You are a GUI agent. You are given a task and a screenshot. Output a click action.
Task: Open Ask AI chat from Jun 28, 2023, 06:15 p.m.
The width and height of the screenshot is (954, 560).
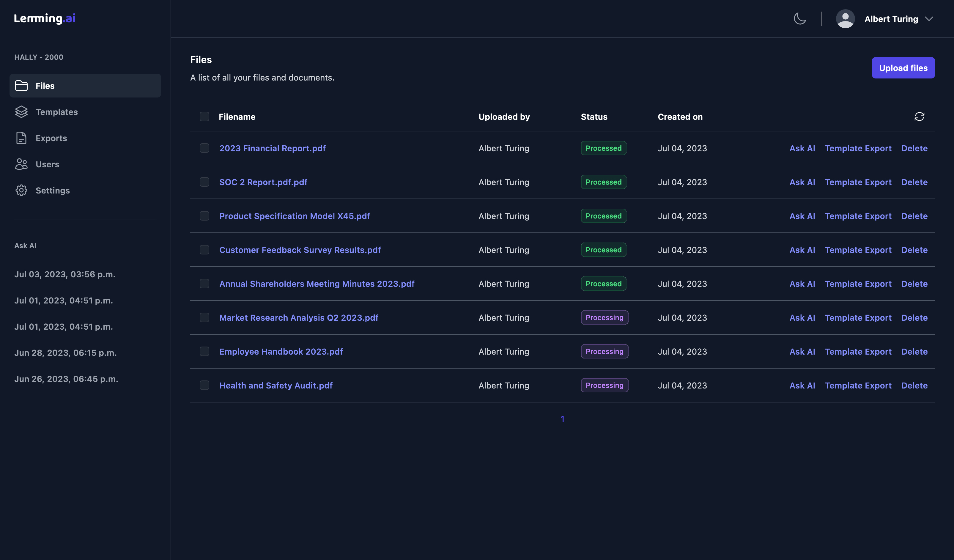pyautogui.click(x=65, y=353)
